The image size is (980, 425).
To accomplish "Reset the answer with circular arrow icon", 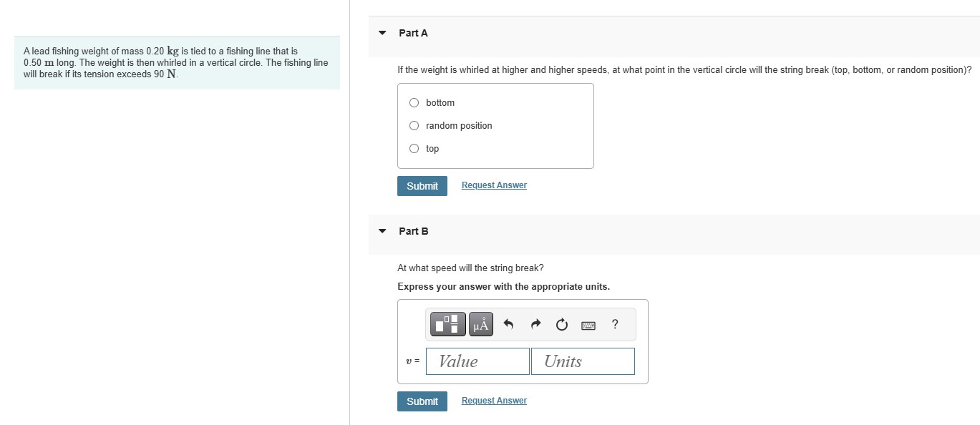I will coord(562,325).
